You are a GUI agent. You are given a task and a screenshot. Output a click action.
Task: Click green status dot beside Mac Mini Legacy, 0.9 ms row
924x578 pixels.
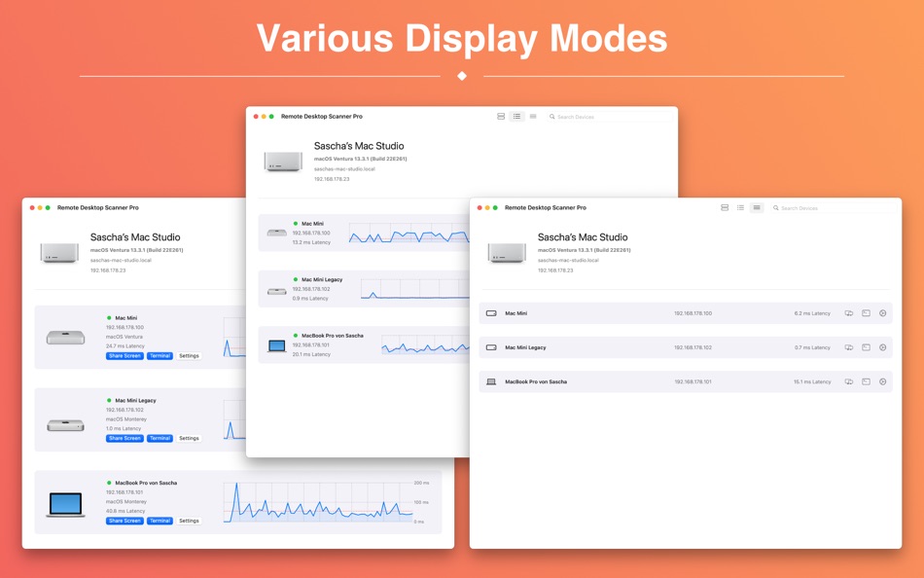[296, 279]
